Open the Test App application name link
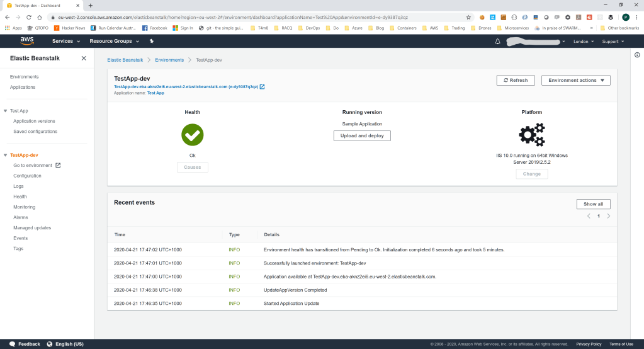644x349 pixels. (155, 93)
